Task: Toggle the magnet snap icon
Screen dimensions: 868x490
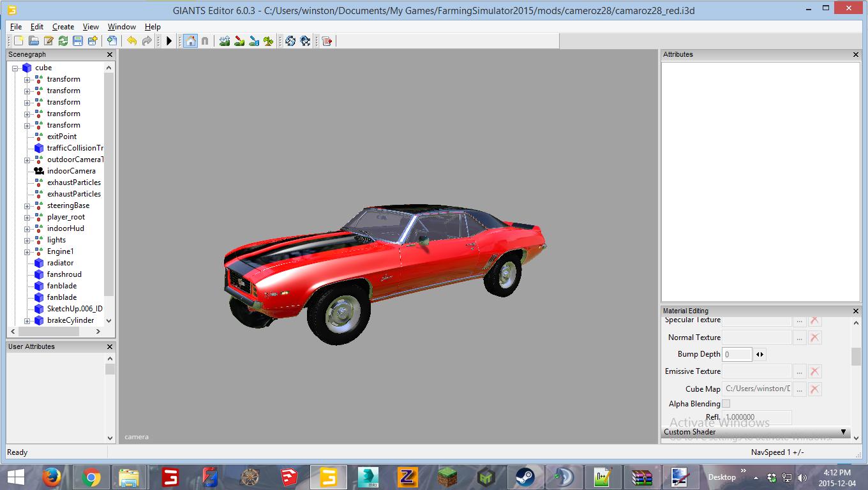Action: click(x=205, y=41)
